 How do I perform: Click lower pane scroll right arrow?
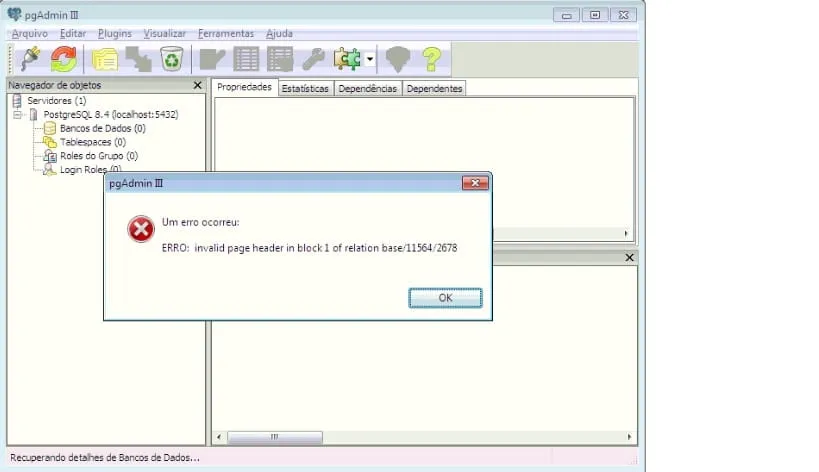click(629, 436)
